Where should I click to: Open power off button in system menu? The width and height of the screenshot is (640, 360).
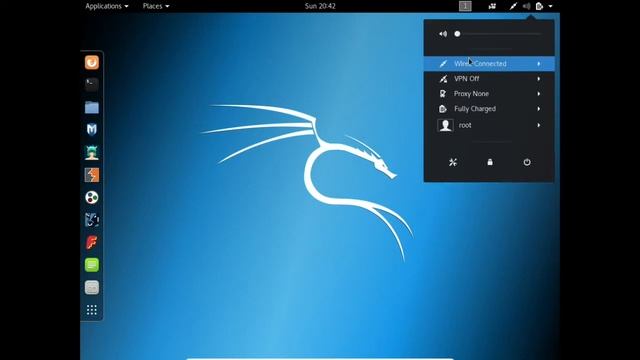point(527,162)
